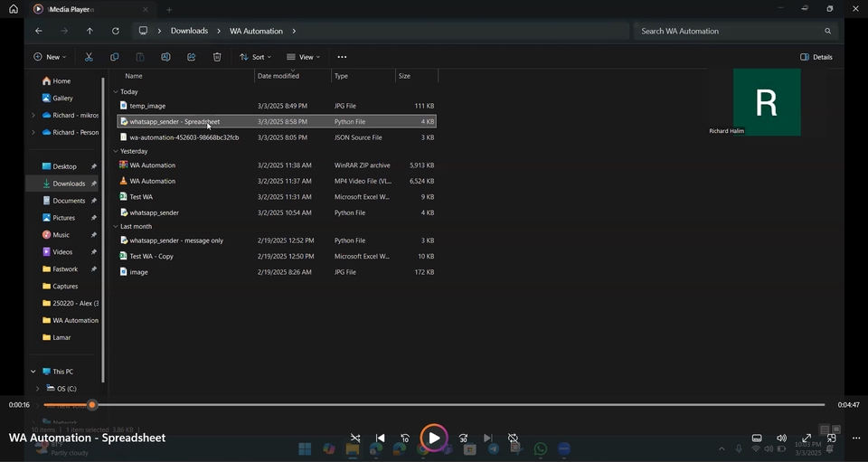Open the Fastwork folder in sidebar

point(65,269)
